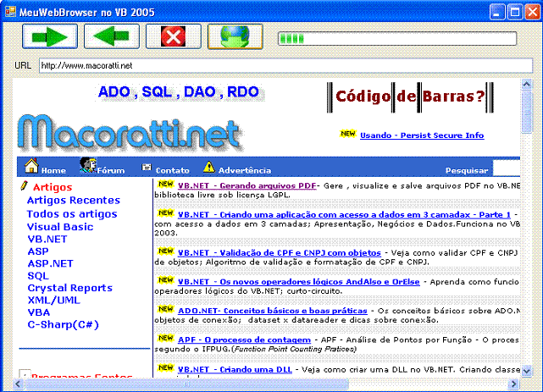Click the green forward arrow button
Viewport: 543px width, 392px height.
pos(50,36)
